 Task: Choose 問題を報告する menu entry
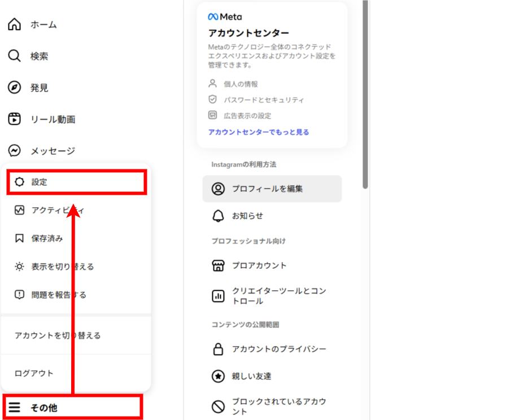tap(59, 295)
